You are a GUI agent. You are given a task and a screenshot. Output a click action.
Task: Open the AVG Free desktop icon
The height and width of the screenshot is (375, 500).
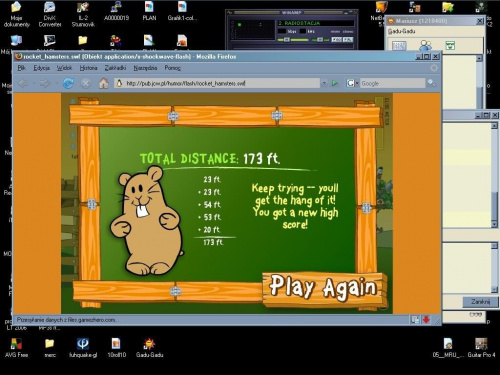coord(16,347)
